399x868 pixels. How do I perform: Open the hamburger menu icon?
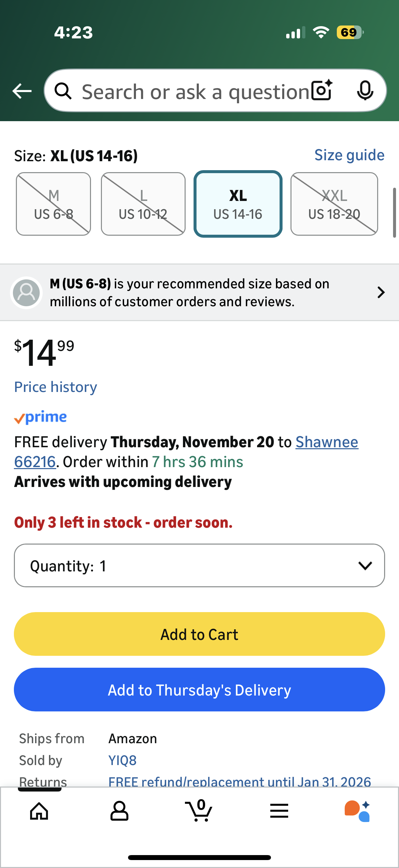click(x=279, y=810)
